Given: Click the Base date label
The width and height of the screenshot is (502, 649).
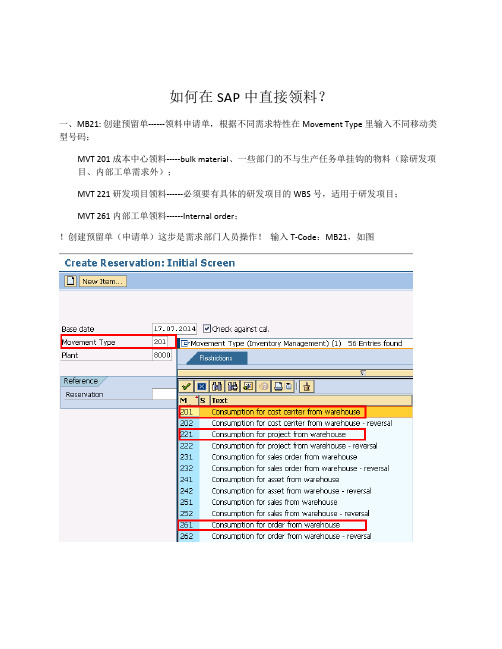Looking at the screenshot, I should point(78,329).
